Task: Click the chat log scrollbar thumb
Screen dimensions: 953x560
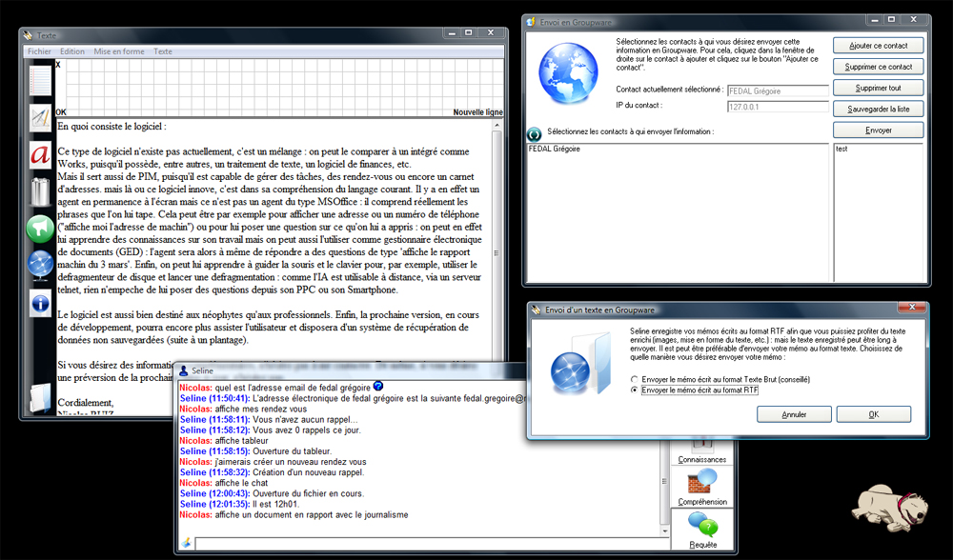Action: [664, 481]
